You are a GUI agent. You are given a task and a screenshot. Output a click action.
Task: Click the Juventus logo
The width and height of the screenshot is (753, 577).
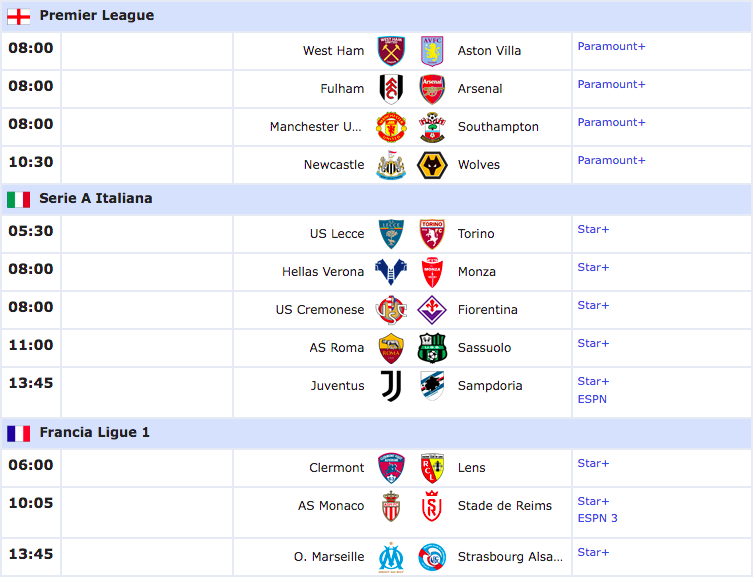pyautogui.click(x=391, y=386)
